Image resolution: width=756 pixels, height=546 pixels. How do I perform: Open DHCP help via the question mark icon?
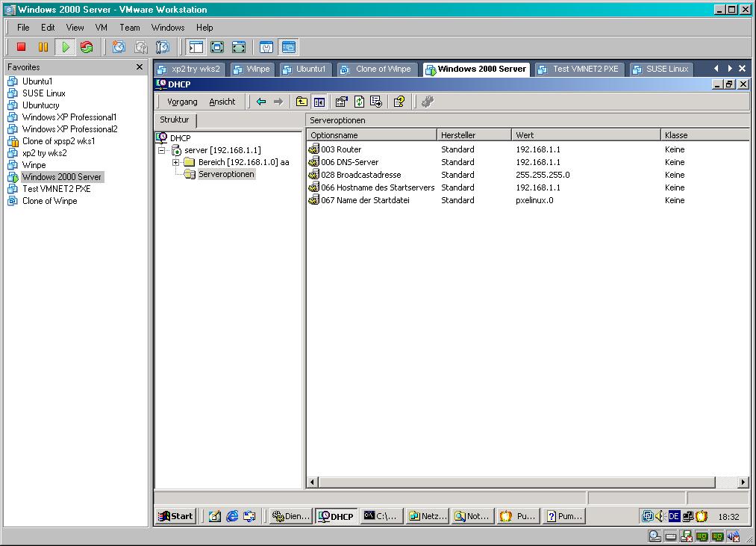399,102
